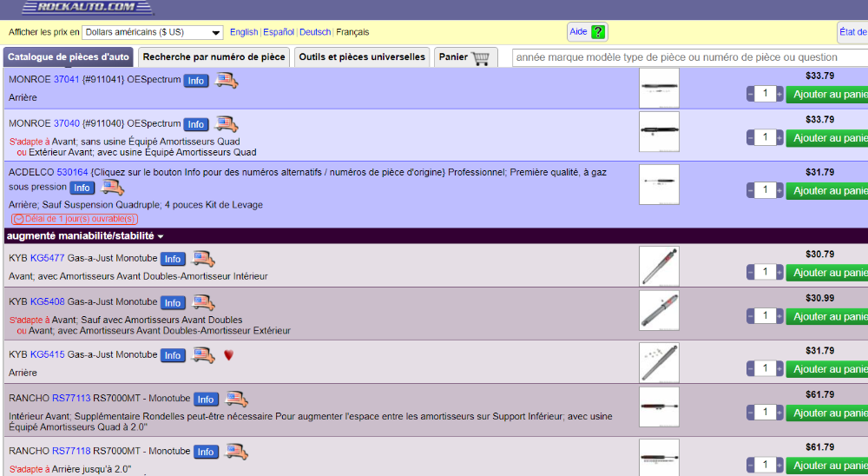Viewport: 868px width, 476px height.
Task: Switch to Catalogue de pièces d'auto tab
Action: tap(69, 57)
